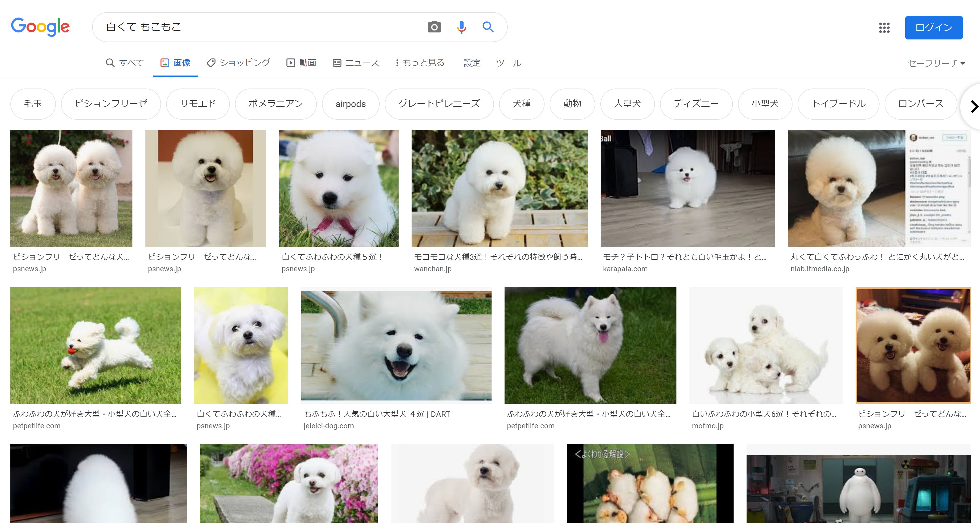
Task: Open search by image camera icon
Action: tap(434, 27)
